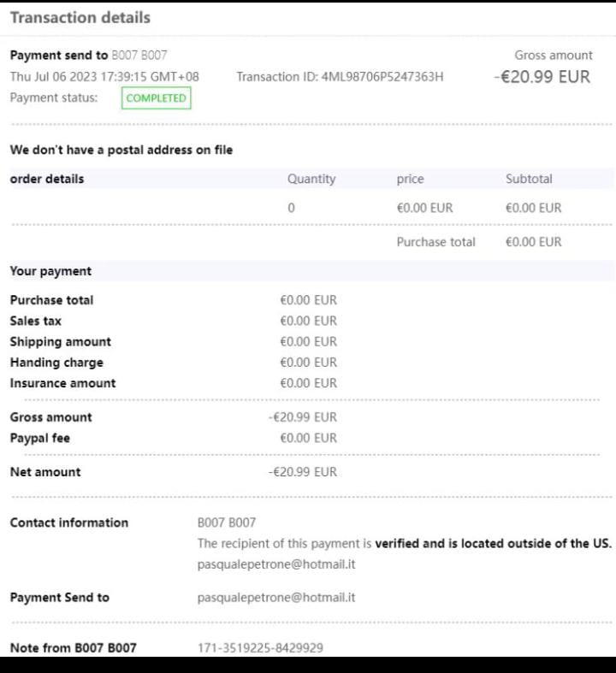Click the postal address notice text
This screenshot has height=673, width=616.
pyautogui.click(x=121, y=151)
